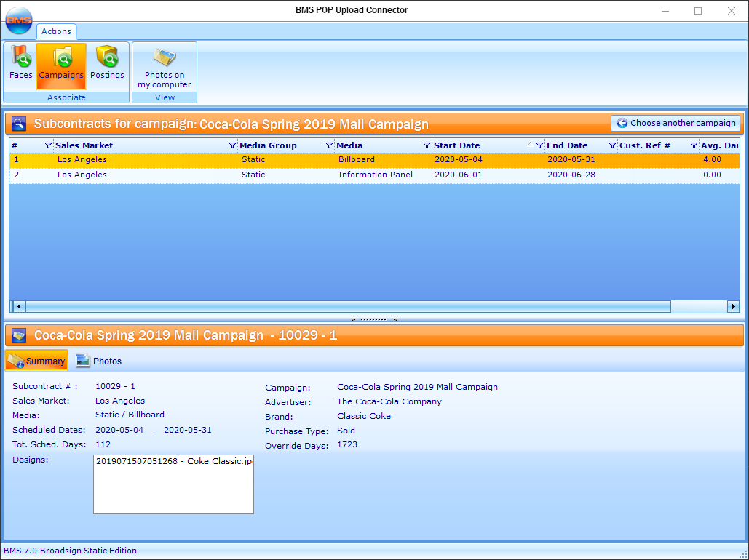This screenshot has width=749, height=560.
Task: Click the splitter handle between the panels
Action: 374,319
